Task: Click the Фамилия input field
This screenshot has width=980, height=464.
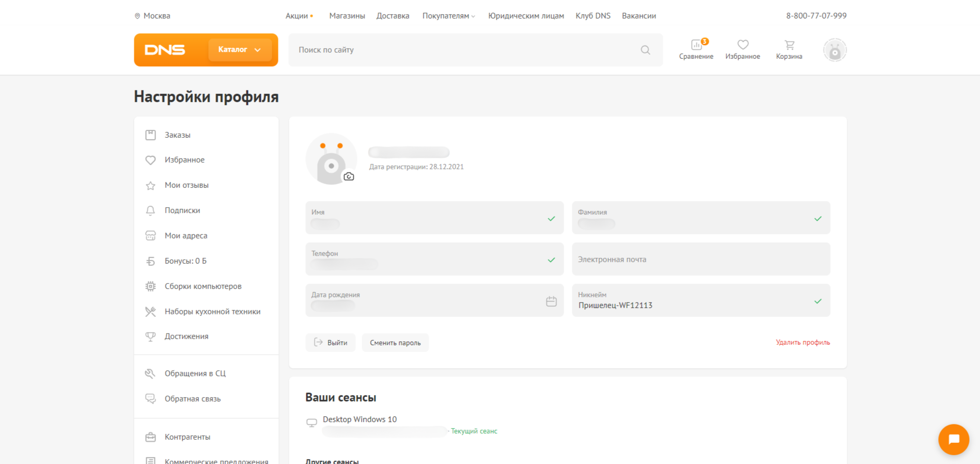Action: coord(701,218)
